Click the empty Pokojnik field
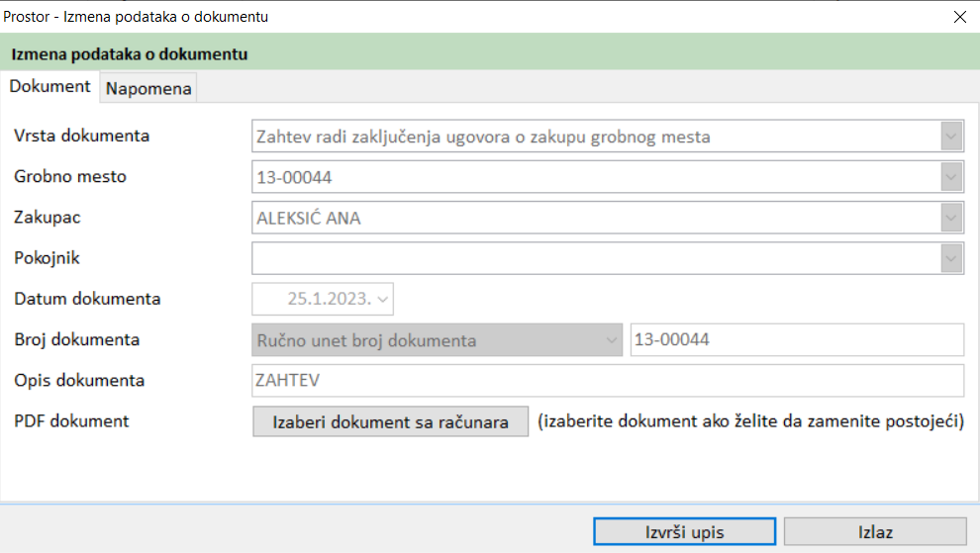The image size is (980, 553). pos(594,258)
